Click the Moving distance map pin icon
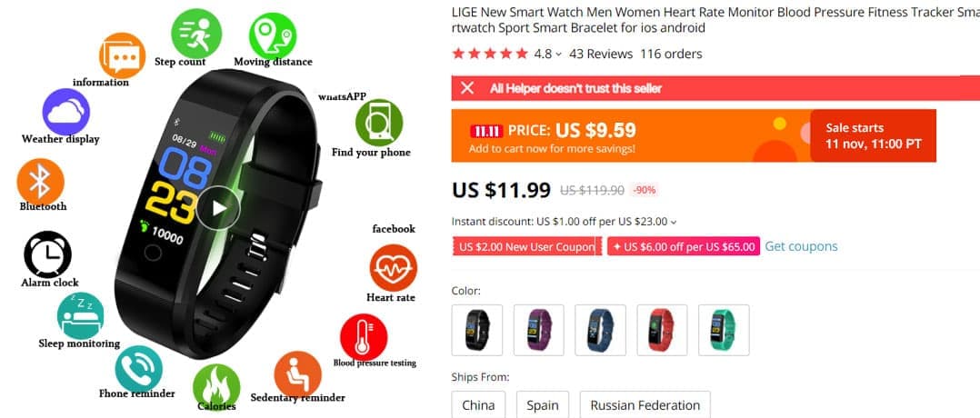 (x=273, y=35)
